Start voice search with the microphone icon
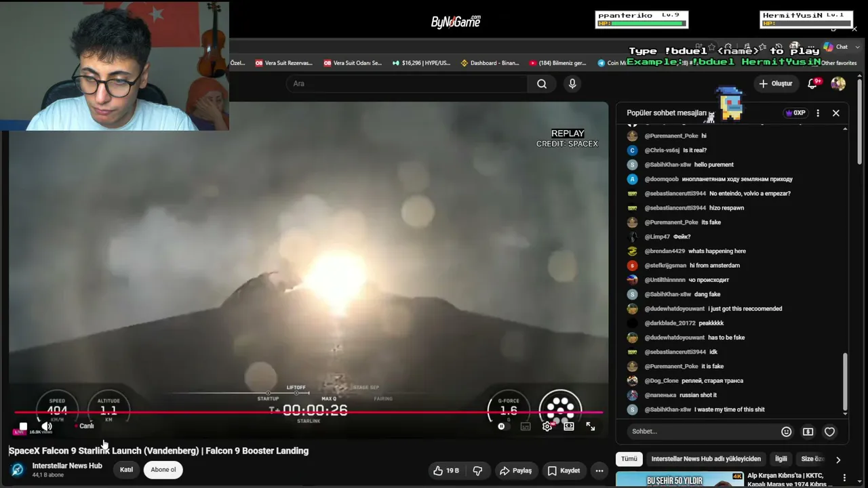Screen dimensions: 868x488 click(572, 84)
